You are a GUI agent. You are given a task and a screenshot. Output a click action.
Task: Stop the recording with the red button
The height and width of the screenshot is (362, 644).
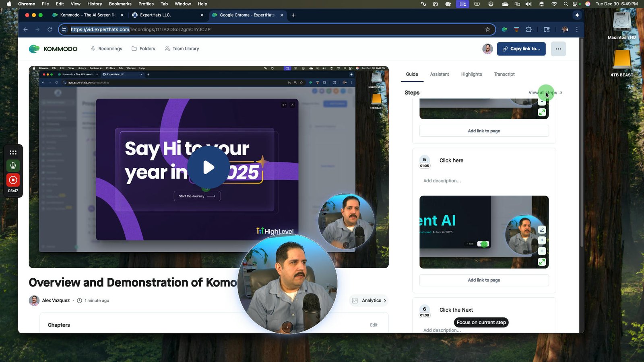(x=13, y=180)
